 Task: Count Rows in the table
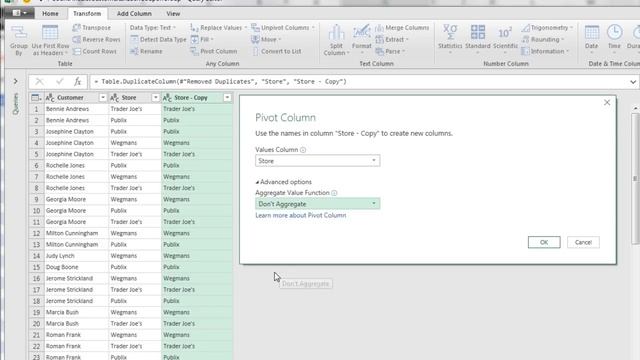[95, 51]
